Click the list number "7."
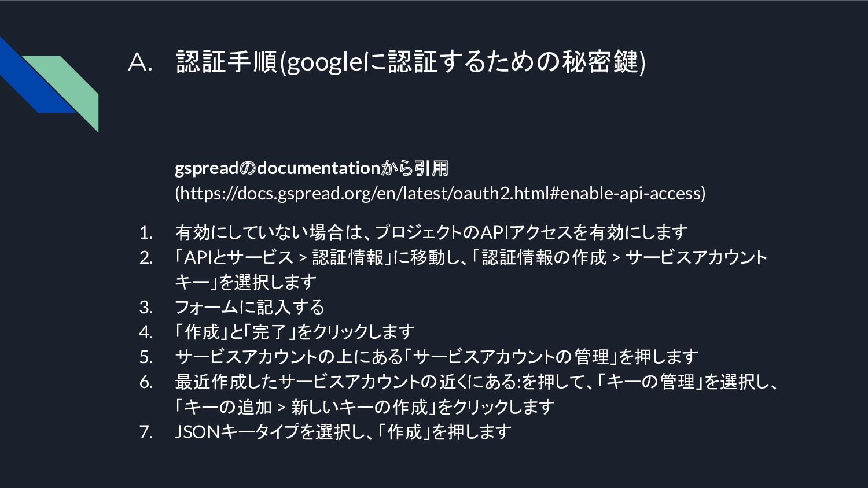This screenshot has height=488, width=868. [146, 431]
